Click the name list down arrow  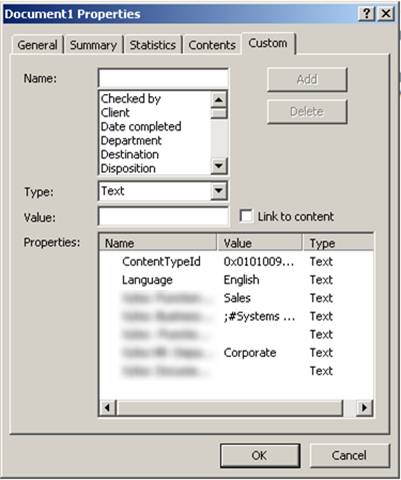pyautogui.click(x=219, y=166)
